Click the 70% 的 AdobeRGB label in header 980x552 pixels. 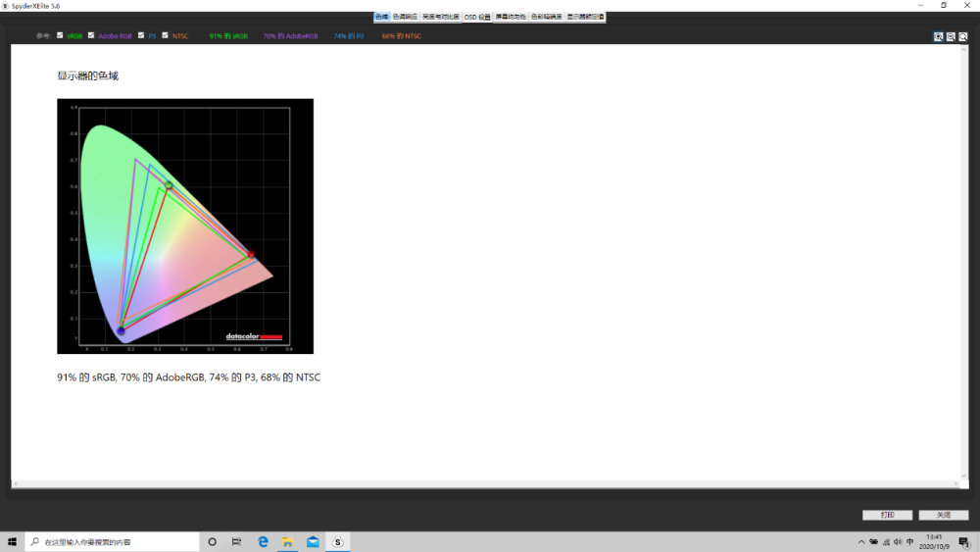[x=291, y=36]
